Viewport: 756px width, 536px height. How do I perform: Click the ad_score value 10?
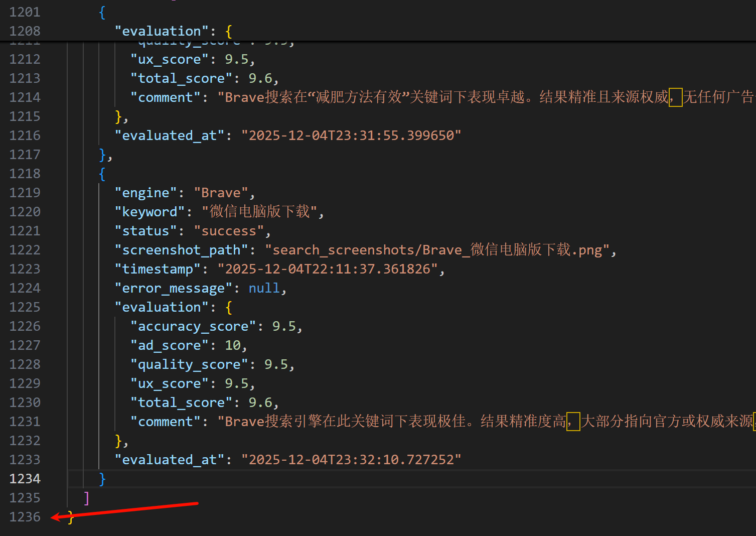pos(234,345)
